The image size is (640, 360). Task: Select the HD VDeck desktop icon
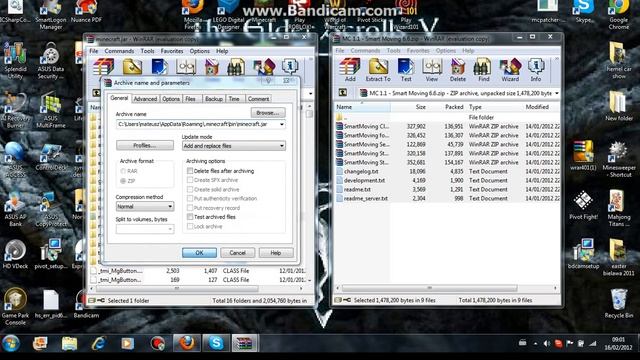pyautogui.click(x=16, y=254)
